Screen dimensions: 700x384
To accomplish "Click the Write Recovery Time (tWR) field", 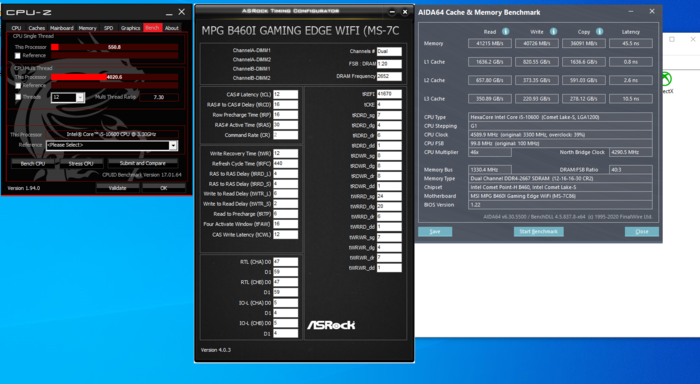I will 285,154.
